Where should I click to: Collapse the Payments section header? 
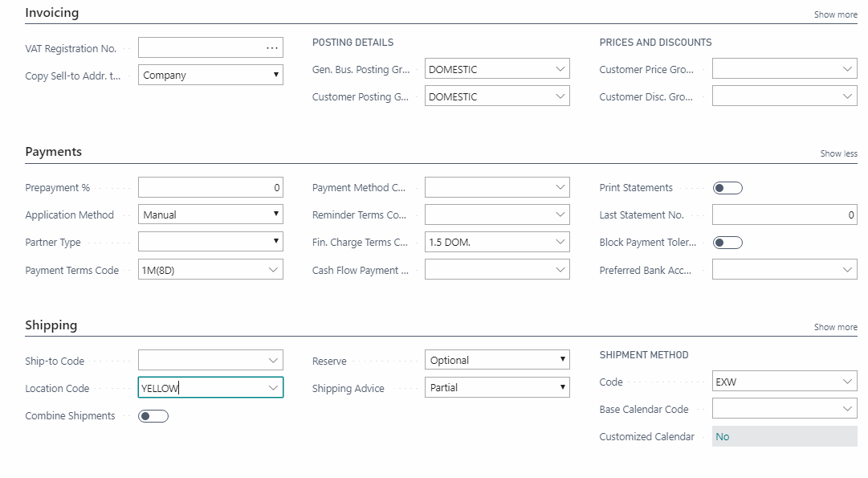pos(53,152)
